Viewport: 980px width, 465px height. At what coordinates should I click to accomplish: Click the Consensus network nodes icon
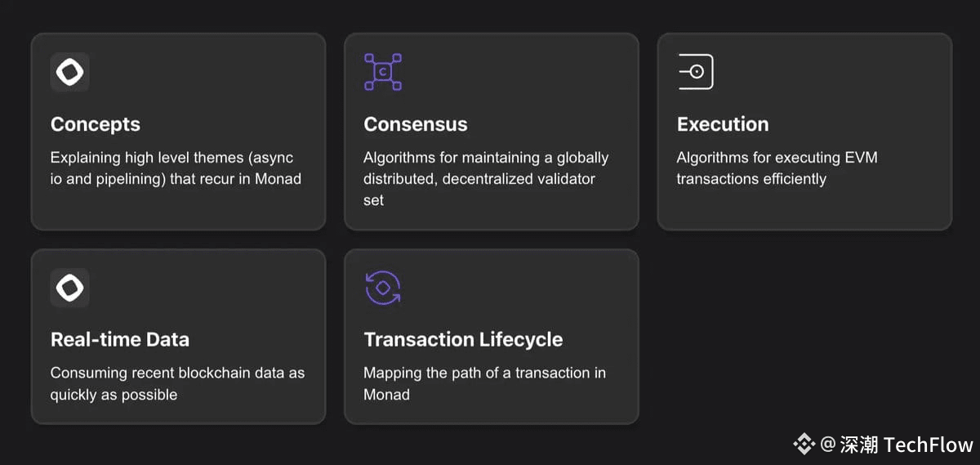(382, 72)
